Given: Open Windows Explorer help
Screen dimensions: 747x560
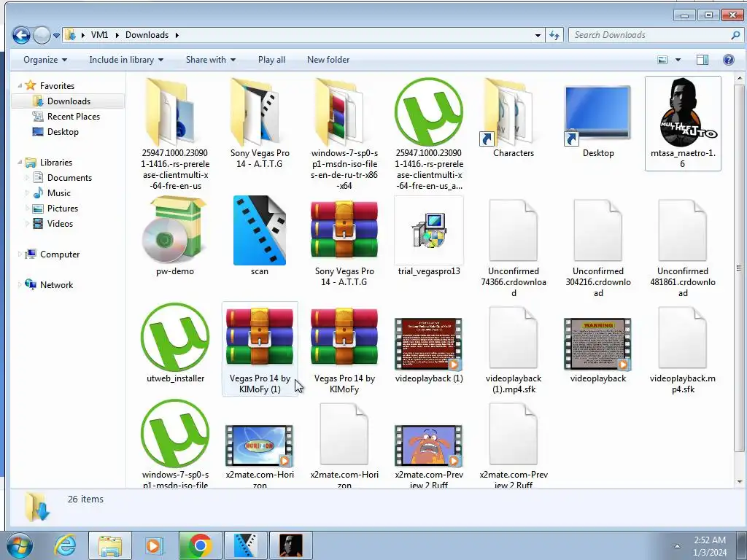Looking at the screenshot, I should [x=729, y=60].
